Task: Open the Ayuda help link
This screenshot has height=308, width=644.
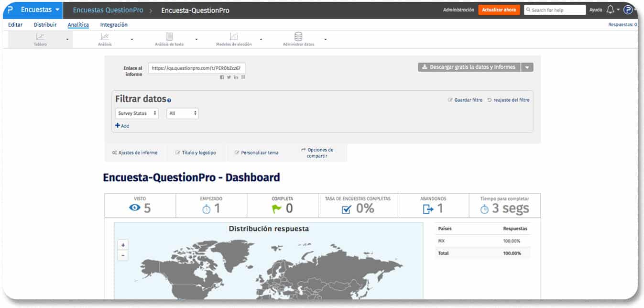Action: point(596,10)
